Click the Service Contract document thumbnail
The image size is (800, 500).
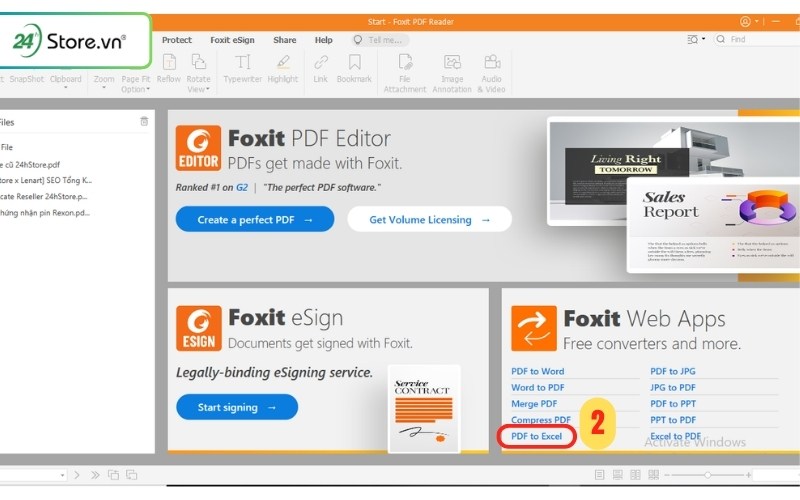424,409
